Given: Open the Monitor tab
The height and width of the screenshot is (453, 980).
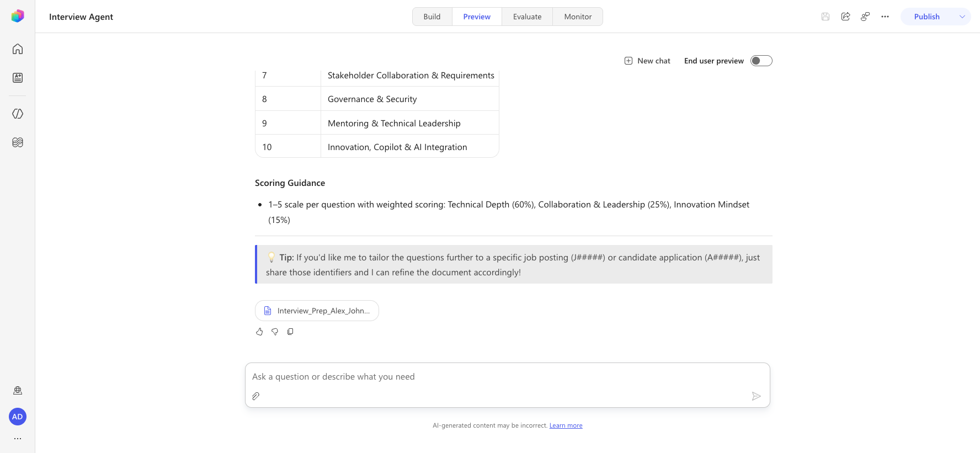Looking at the screenshot, I should click(578, 17).
